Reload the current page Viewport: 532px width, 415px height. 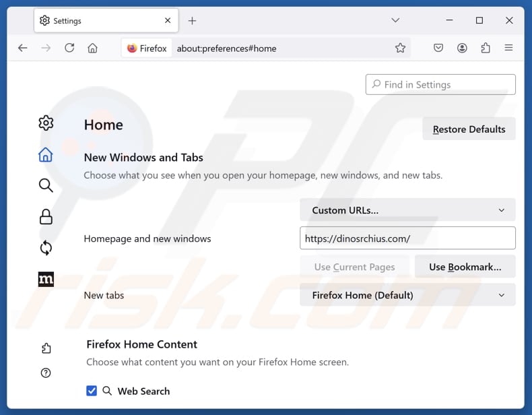coord(69,48)
